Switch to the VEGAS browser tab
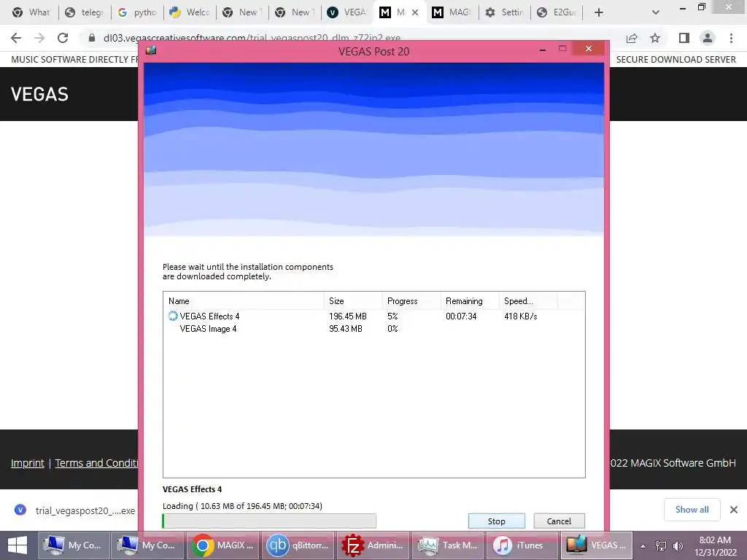The image size is (747, 560). [x=347, y=12]
